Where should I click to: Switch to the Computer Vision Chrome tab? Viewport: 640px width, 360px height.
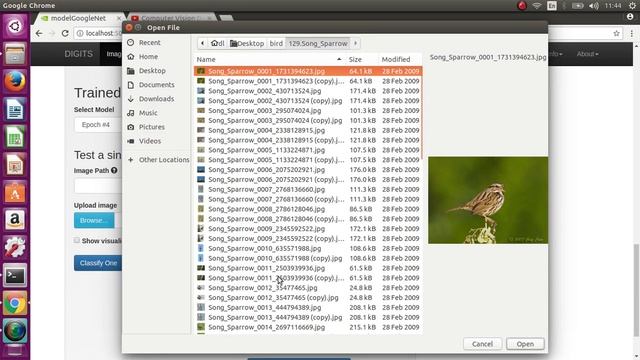pyautogui.click(x=171, y=18)
